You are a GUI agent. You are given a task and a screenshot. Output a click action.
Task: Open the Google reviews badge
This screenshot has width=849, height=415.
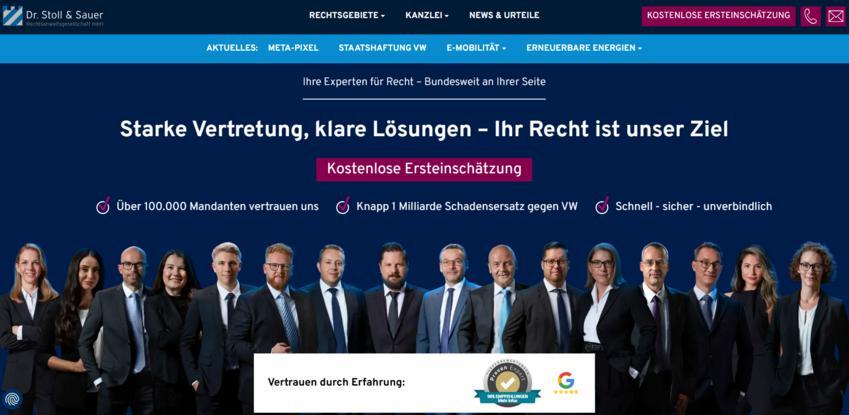pos(566,383)
